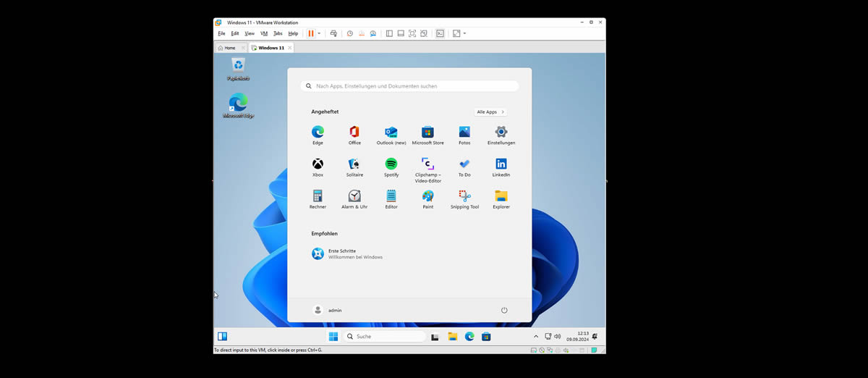
Task: Click the power button in Start menu
Action: click(504, 310)
